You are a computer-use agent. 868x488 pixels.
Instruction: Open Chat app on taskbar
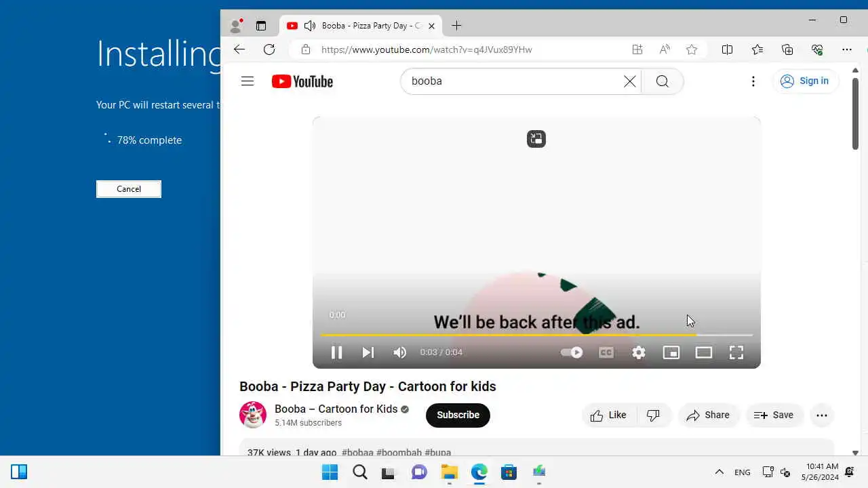pyautogui.click(x=420, y=472)
